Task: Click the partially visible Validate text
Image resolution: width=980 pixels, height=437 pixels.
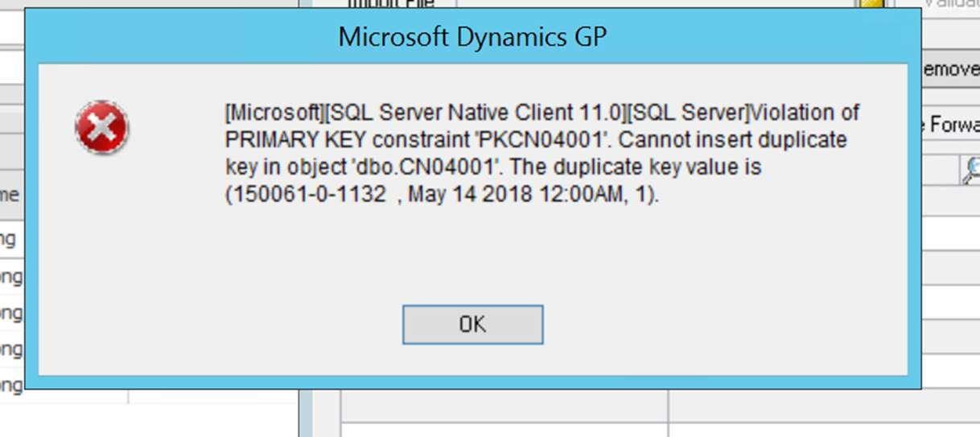Action: [949, 3]
